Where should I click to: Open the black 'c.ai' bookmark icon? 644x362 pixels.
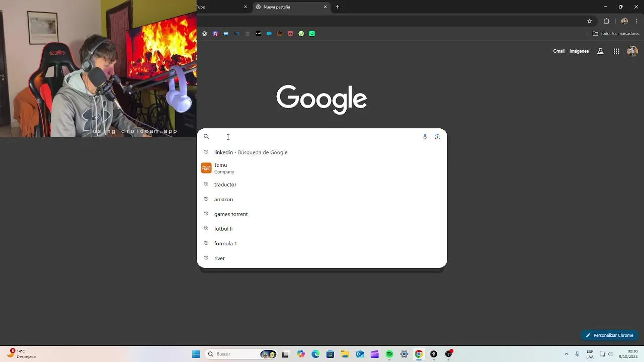(x=258, y=34)
